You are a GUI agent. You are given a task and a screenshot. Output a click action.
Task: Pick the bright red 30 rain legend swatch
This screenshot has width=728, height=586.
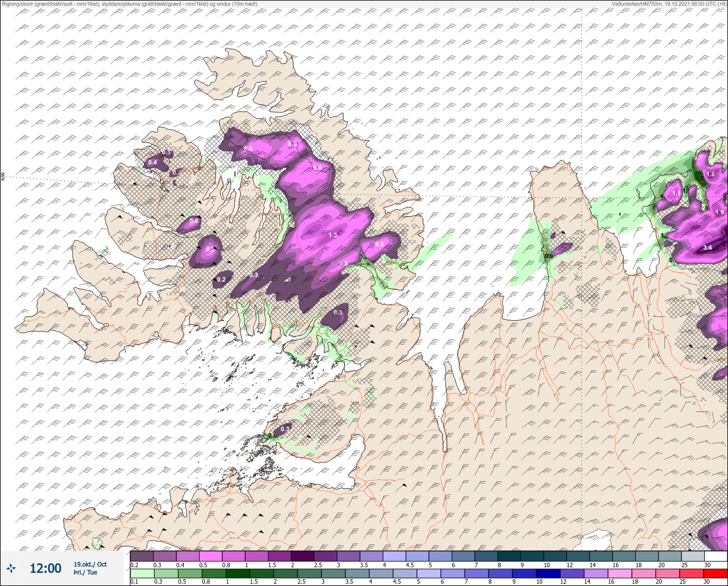(x=715, y=573)
